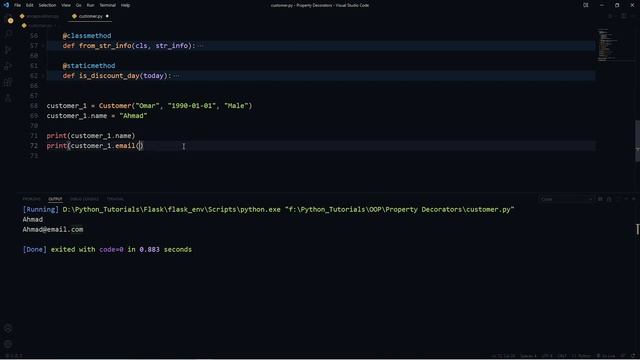640x360 pixels.
Task: Click the clear output icon in panel
Action: point(600,199)
